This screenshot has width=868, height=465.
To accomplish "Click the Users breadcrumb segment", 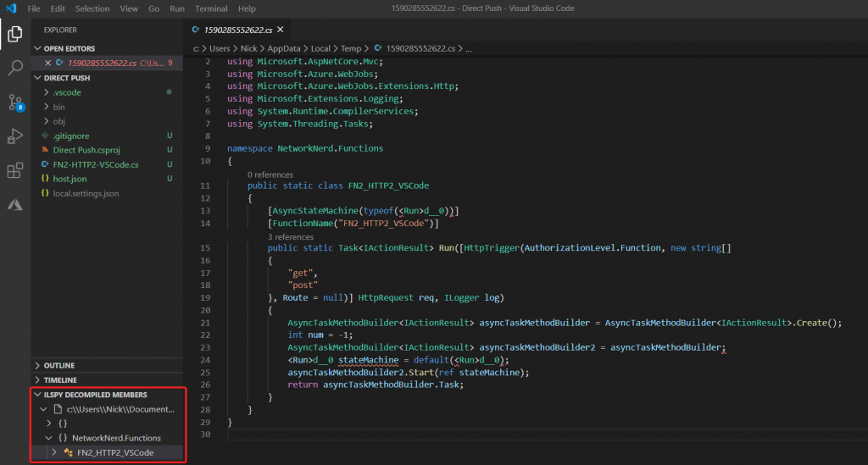I will pos(220,48).
